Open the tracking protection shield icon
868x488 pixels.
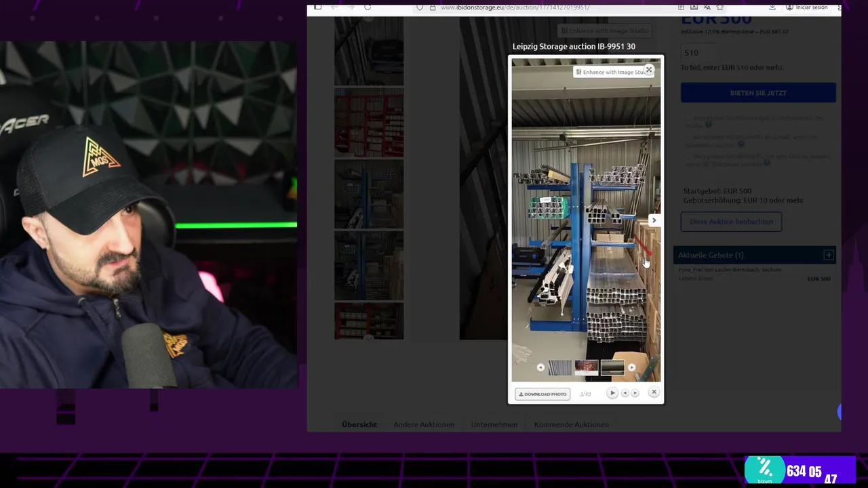click(x=420, y=7)
